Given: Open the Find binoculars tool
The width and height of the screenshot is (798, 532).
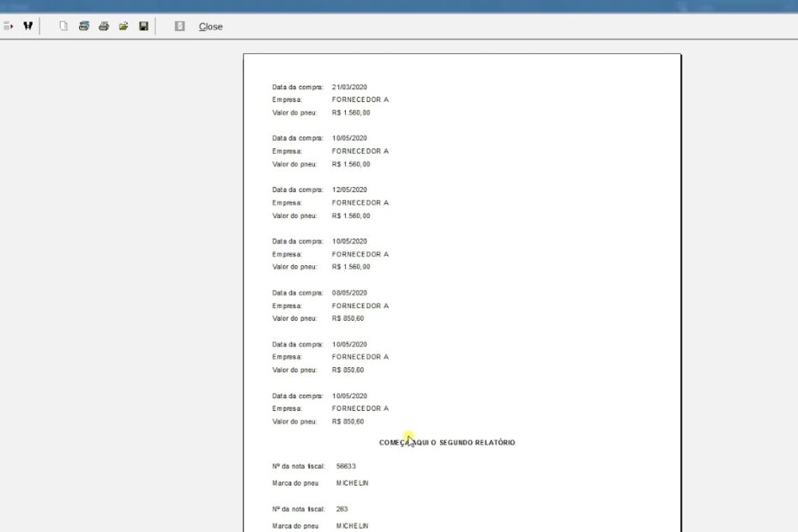Looking at the screenshot, I should (x=27, y=27).
